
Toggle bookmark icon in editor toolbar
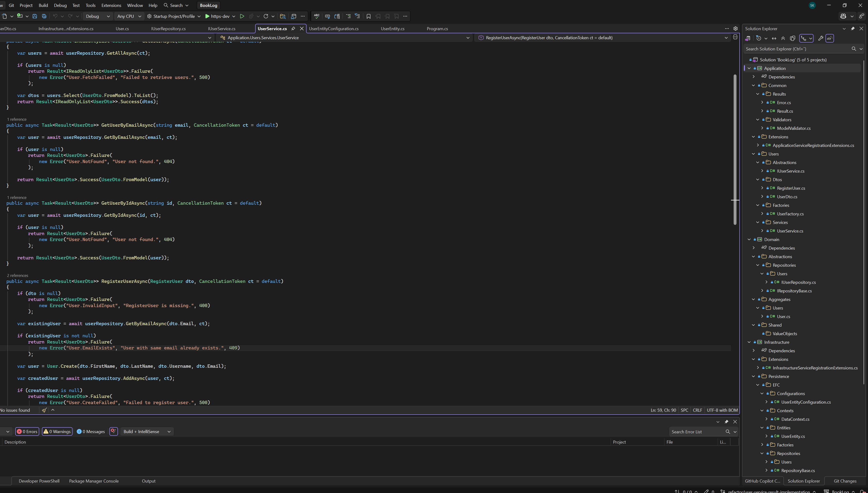tap(368, 16)
